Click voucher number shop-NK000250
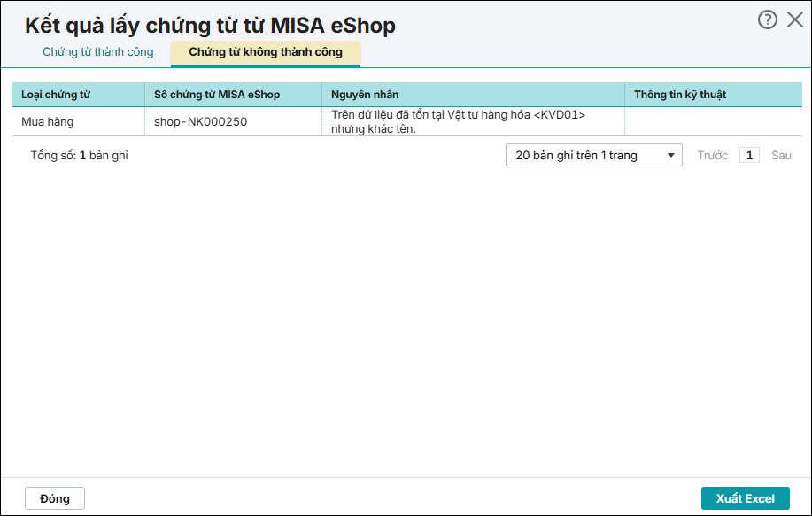 click(x=200, y=122)
